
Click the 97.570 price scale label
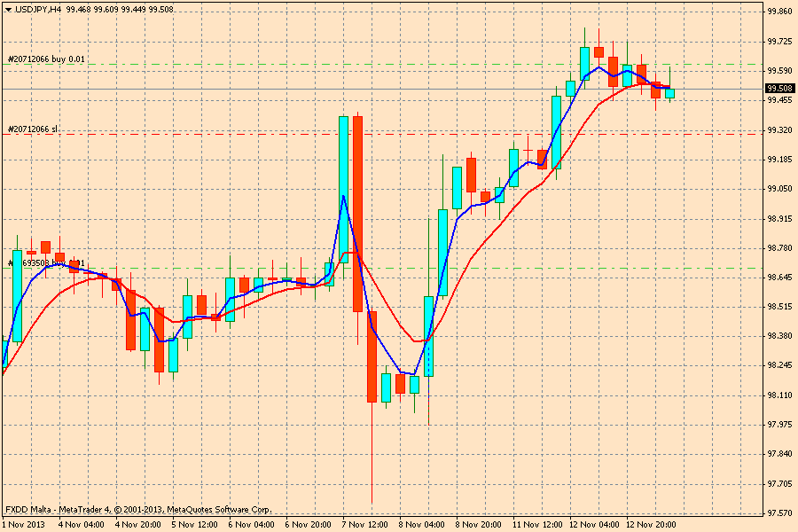click(779, 513)
